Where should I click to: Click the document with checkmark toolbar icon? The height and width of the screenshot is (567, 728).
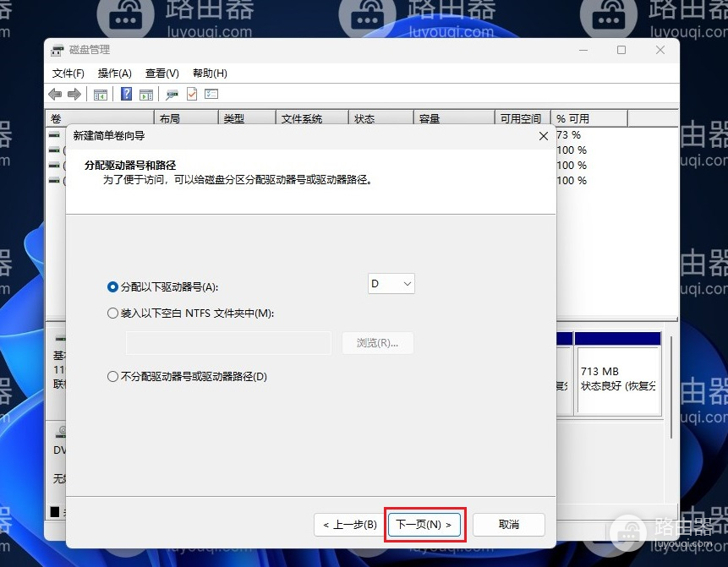192,94
